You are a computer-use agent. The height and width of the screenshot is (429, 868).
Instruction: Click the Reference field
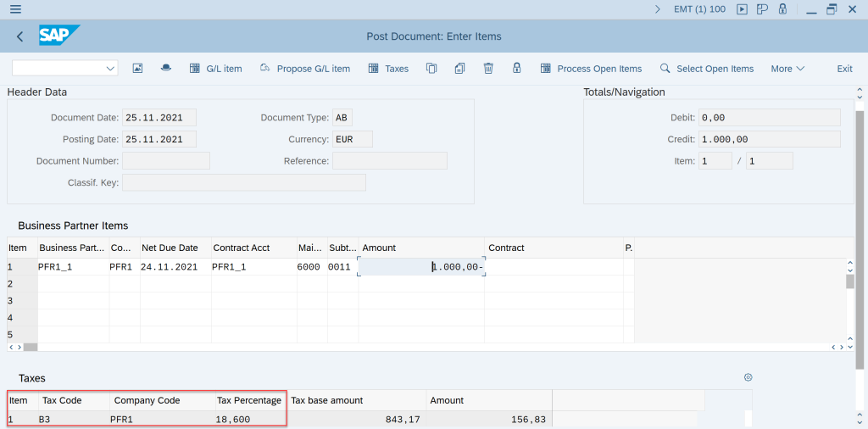point(390,161)
